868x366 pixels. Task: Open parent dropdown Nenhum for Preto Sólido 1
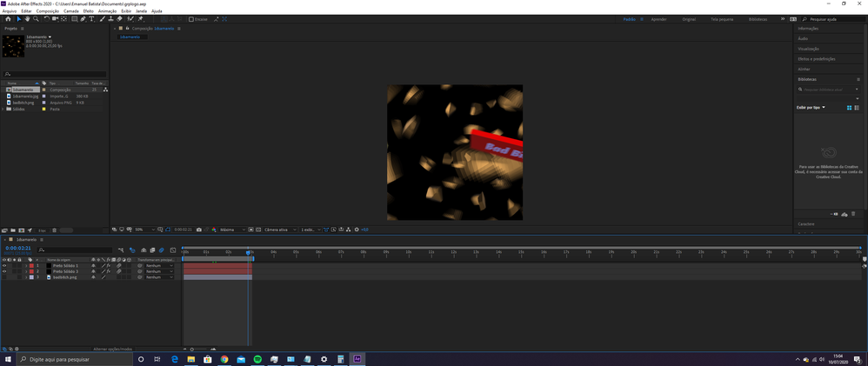(159, 266)
